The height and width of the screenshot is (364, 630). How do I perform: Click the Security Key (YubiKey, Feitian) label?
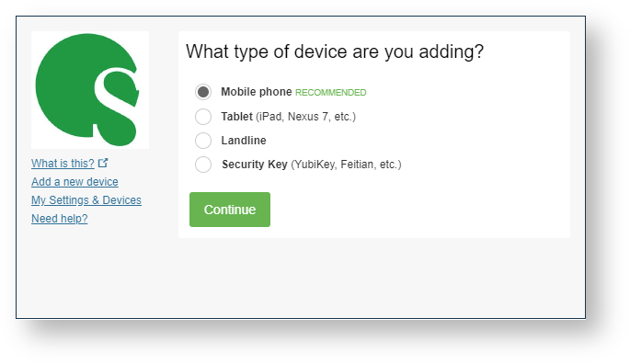tap(312, 165)
